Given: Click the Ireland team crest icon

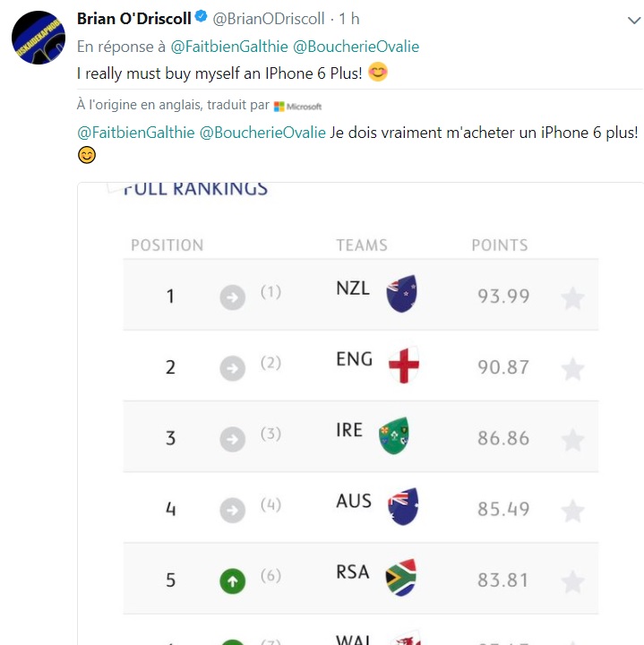Looking at the screenshot, I should click(393, 435).
